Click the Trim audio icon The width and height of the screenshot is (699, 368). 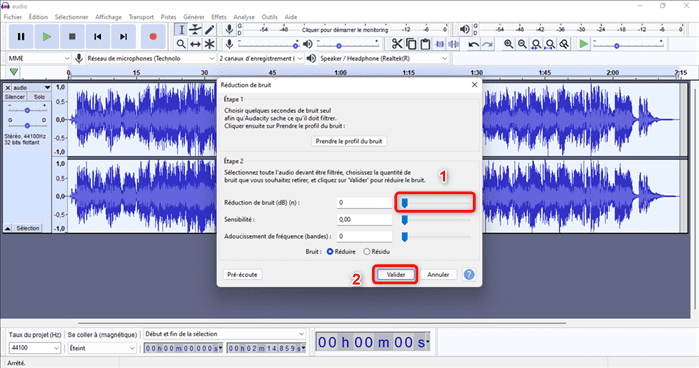(x=440, y=44)
